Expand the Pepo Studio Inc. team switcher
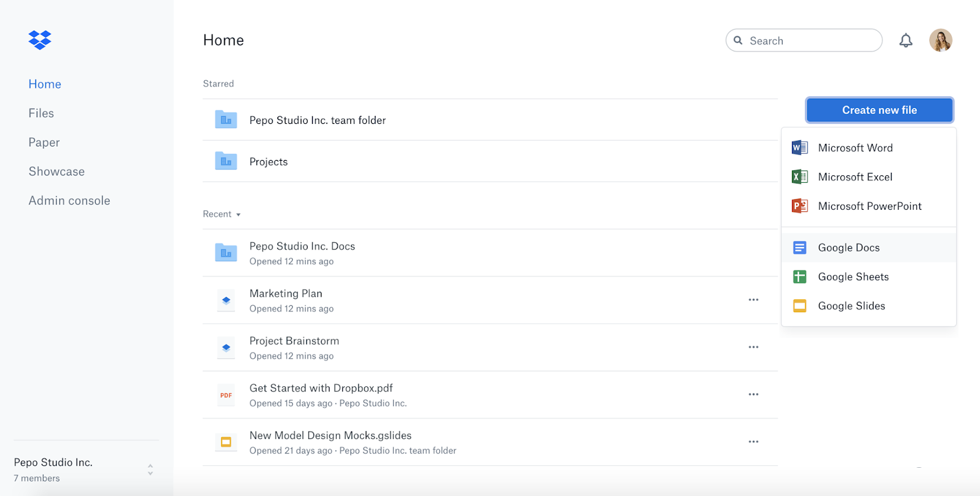This screenshot has width=980, height=496. click(149, 469)
